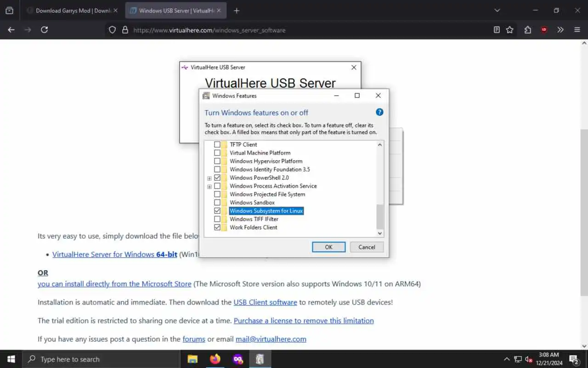Click the mail@virtualhere.com email link
This screenshot has width=588, height=368.
pos(271,339)
